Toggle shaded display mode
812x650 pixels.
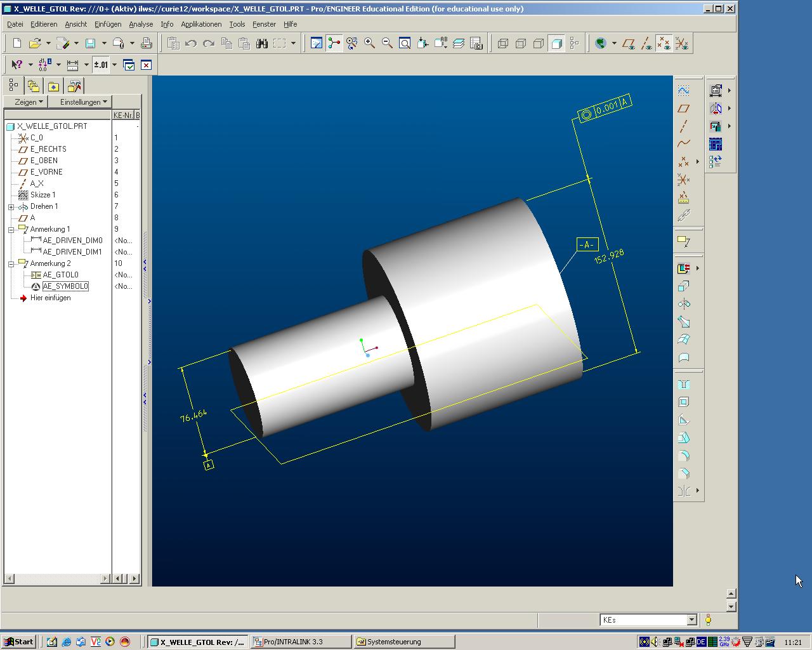pos(556,43)
